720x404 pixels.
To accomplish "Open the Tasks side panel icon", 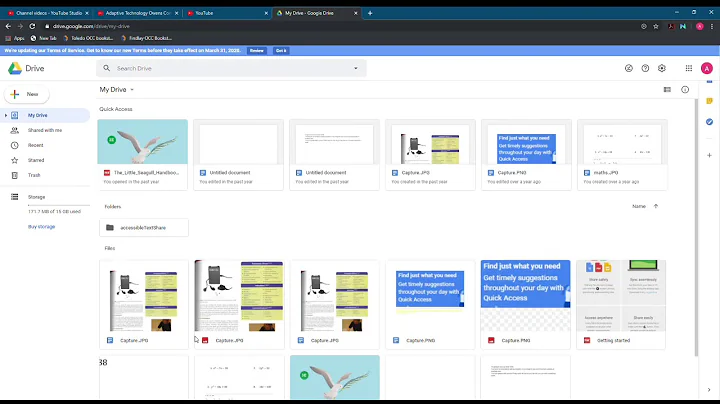I will click(709, 122).
